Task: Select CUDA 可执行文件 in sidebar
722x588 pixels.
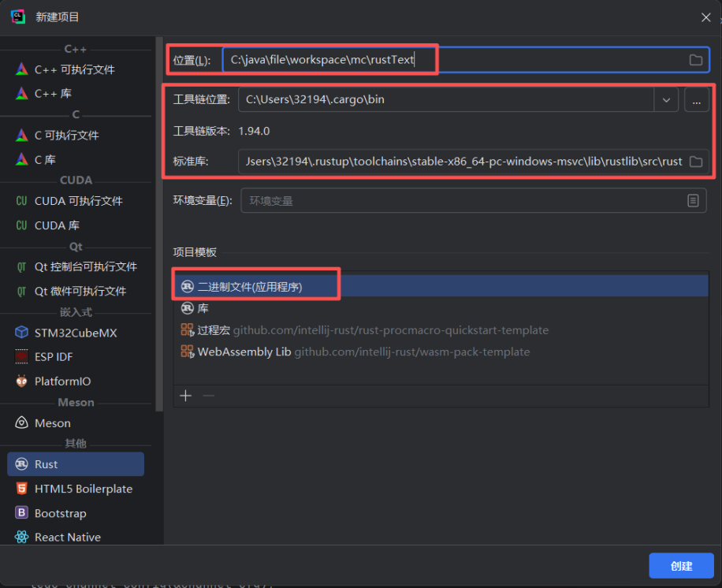Action: 76,201
